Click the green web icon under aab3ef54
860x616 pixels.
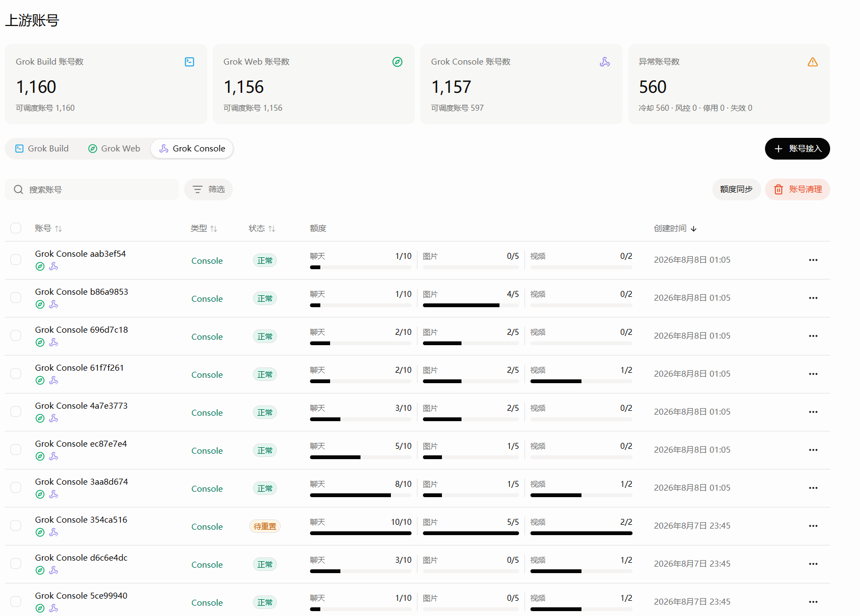click(40, 266)
